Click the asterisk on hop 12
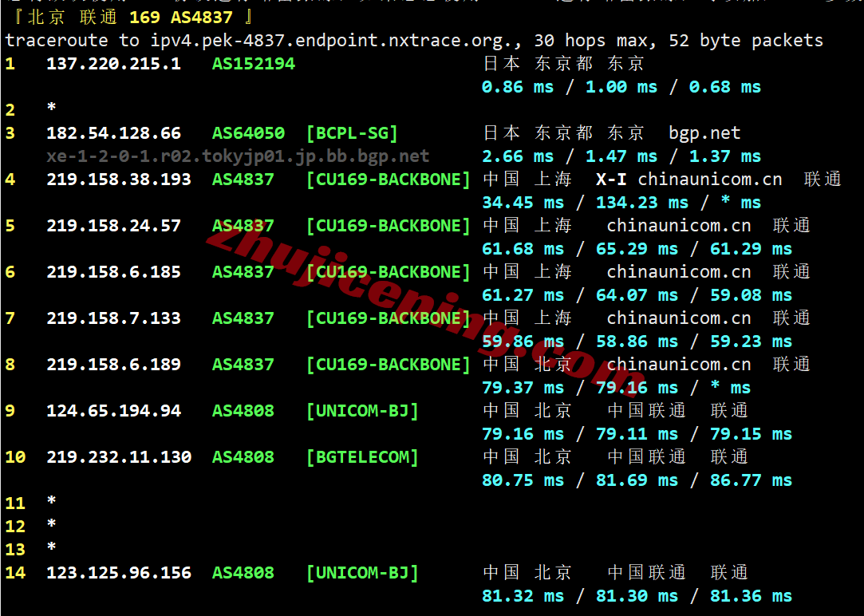The width and height of the screenshot is (864, 616). 51,523
